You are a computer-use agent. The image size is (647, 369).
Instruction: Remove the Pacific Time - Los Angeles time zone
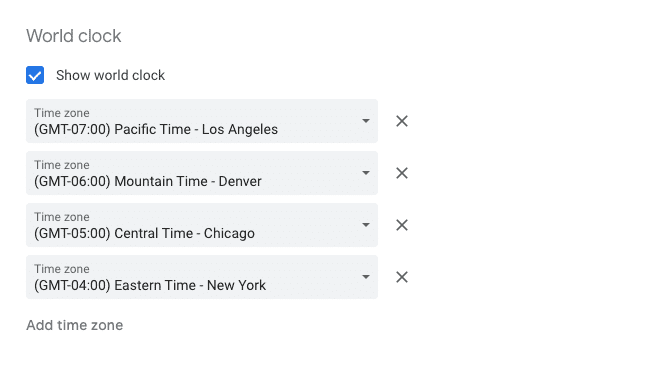(402, 121)
